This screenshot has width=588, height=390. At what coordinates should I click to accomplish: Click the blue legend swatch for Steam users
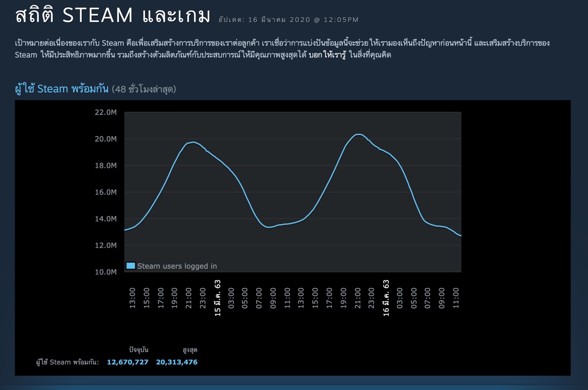tap(130, 266)
